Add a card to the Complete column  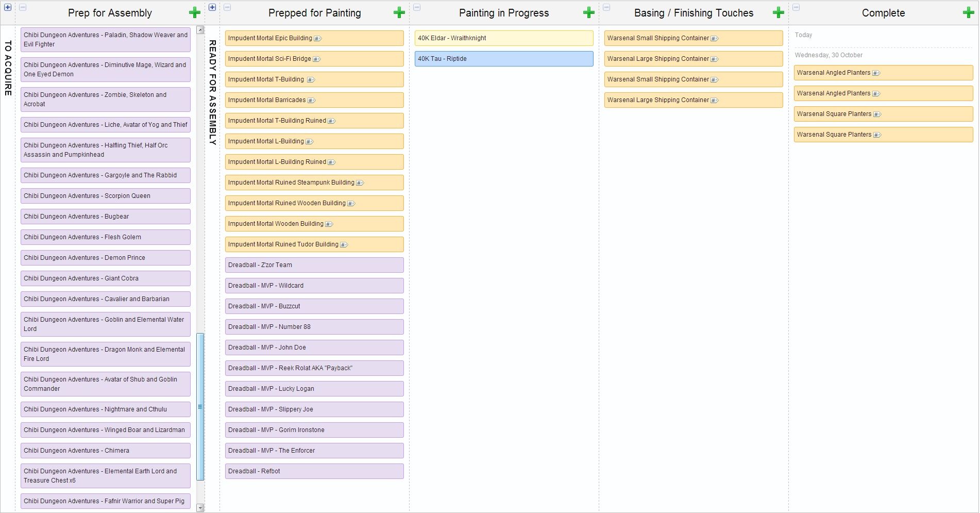(968, 13)
